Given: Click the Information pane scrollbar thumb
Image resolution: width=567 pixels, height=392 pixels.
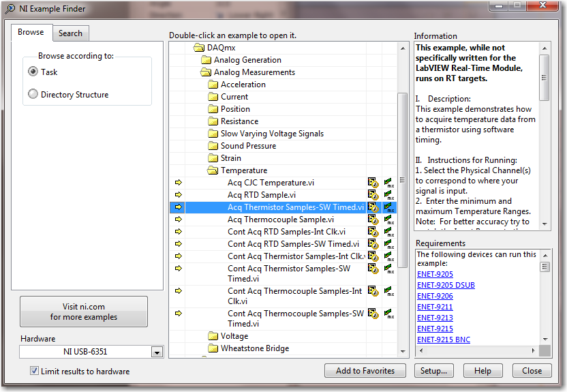Looking at the screenshot, I should (x=545, y=78).
